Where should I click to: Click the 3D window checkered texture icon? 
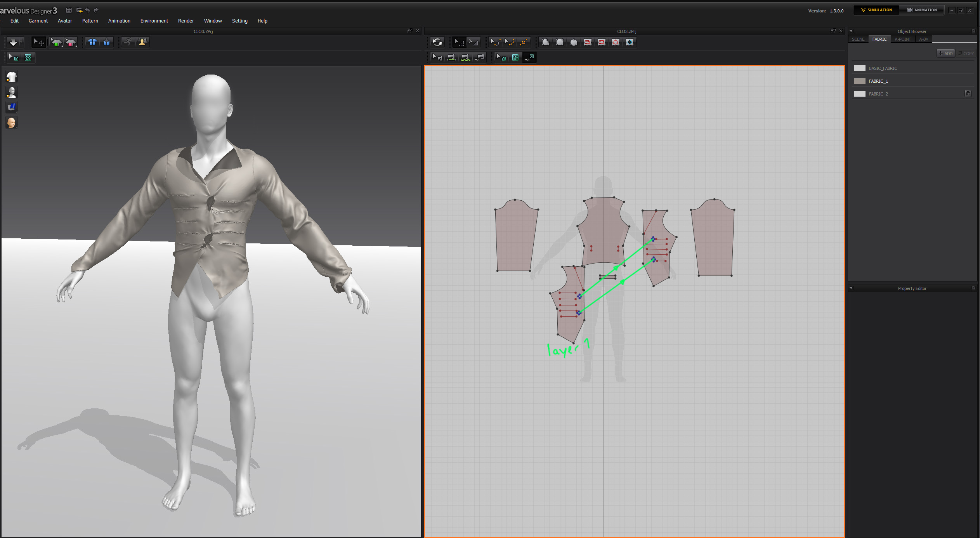click(x=28, y=57)
